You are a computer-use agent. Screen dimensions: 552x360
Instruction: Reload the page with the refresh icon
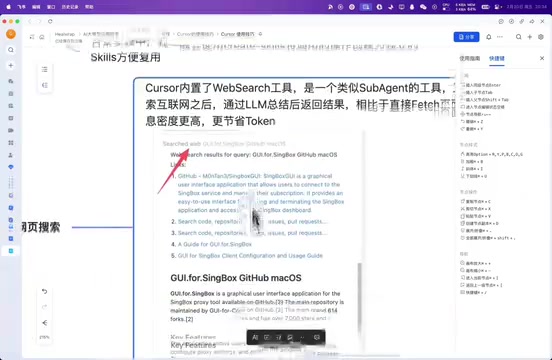click(50, 21)
